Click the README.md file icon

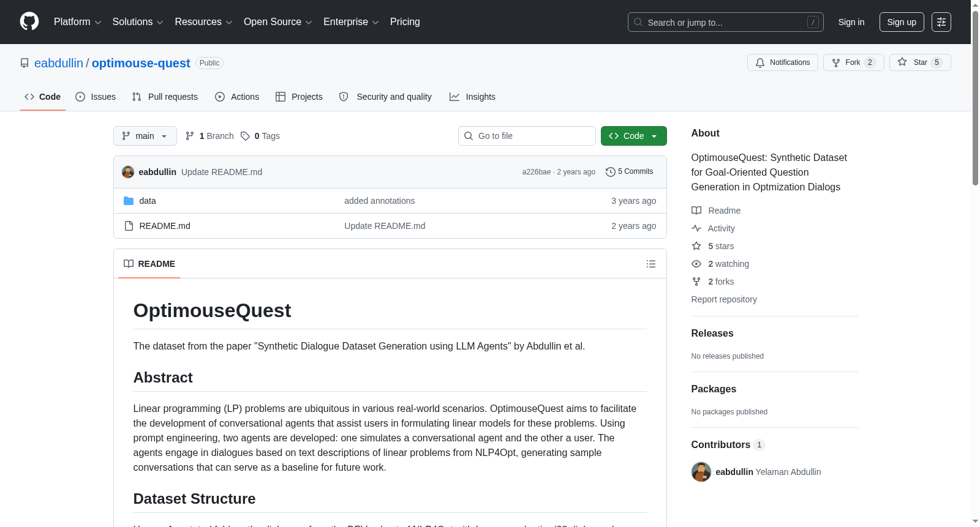tap(129, 226)
